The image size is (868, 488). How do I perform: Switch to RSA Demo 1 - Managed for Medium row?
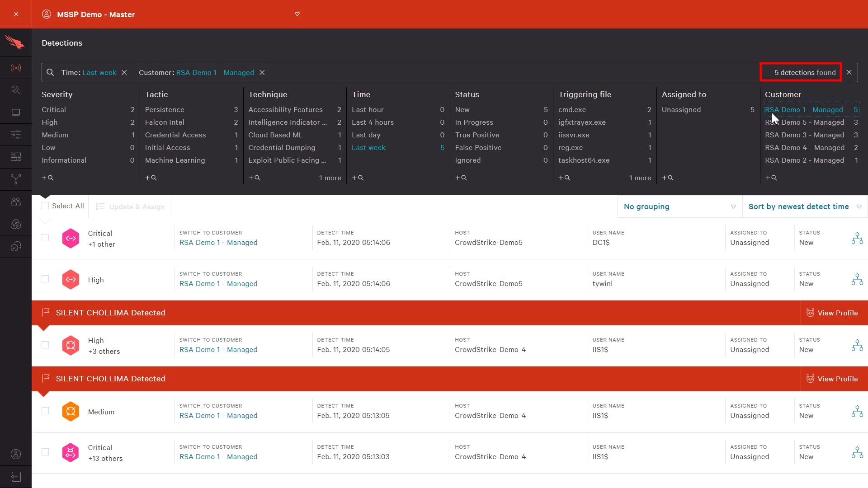218,415
